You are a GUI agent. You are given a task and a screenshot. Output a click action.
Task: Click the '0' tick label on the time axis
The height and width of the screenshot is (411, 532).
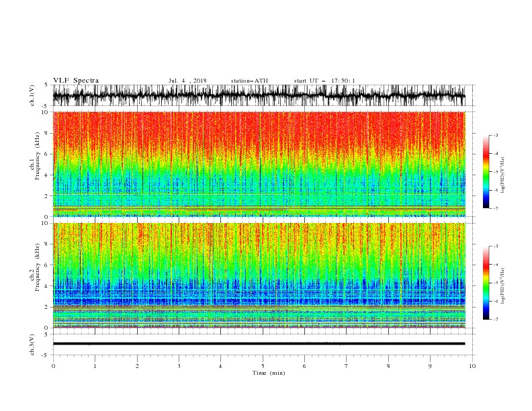53,366
